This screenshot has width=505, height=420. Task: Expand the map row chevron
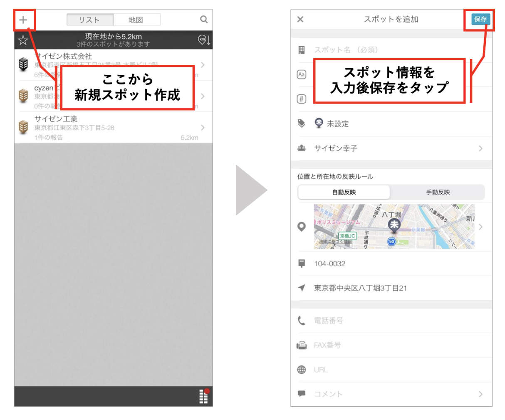(x=481, y=227)
